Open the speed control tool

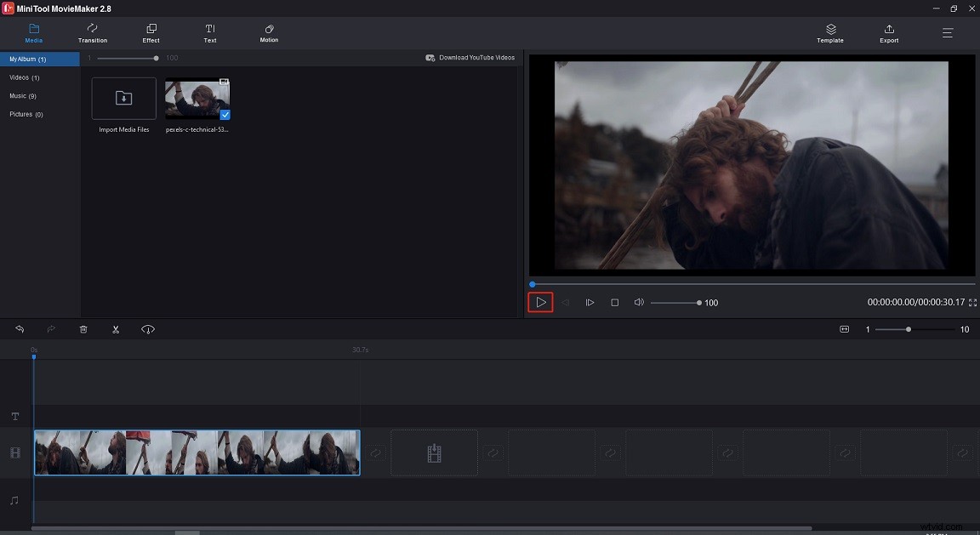coord(148,329)
